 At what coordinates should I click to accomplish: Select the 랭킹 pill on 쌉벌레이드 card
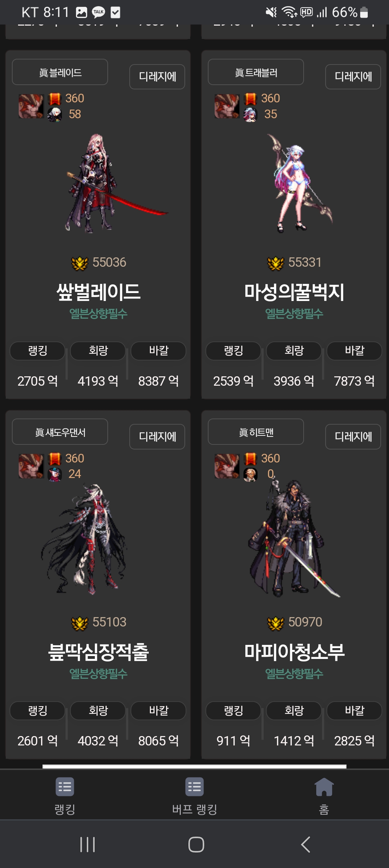37,351
